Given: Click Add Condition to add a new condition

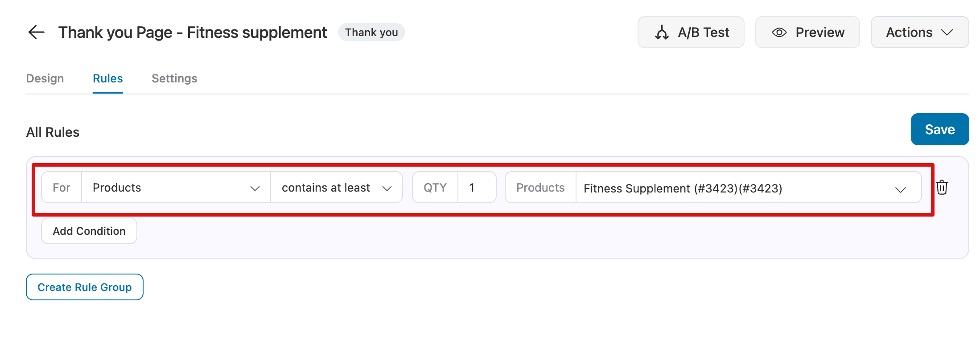Looking at the screenshot, I should click(89, 231).
